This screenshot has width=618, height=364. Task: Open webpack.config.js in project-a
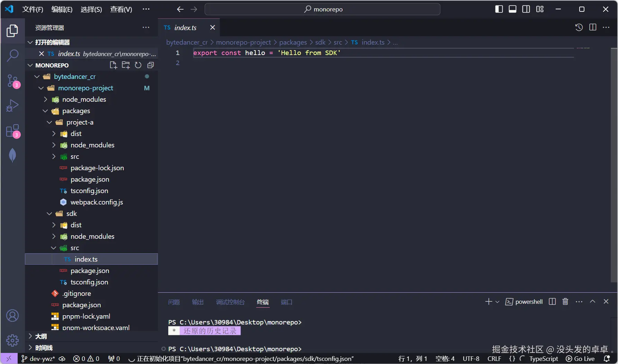coord(92,202)
